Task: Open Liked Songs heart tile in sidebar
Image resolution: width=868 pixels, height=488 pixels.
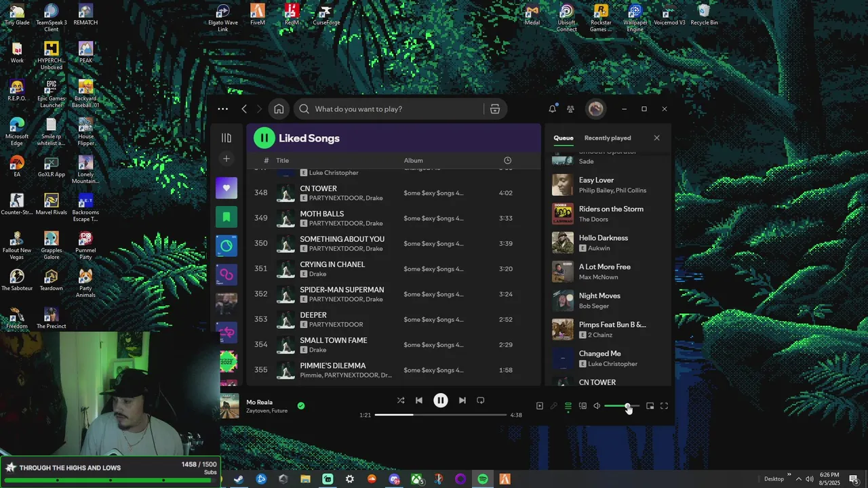Action: [226, 188]
